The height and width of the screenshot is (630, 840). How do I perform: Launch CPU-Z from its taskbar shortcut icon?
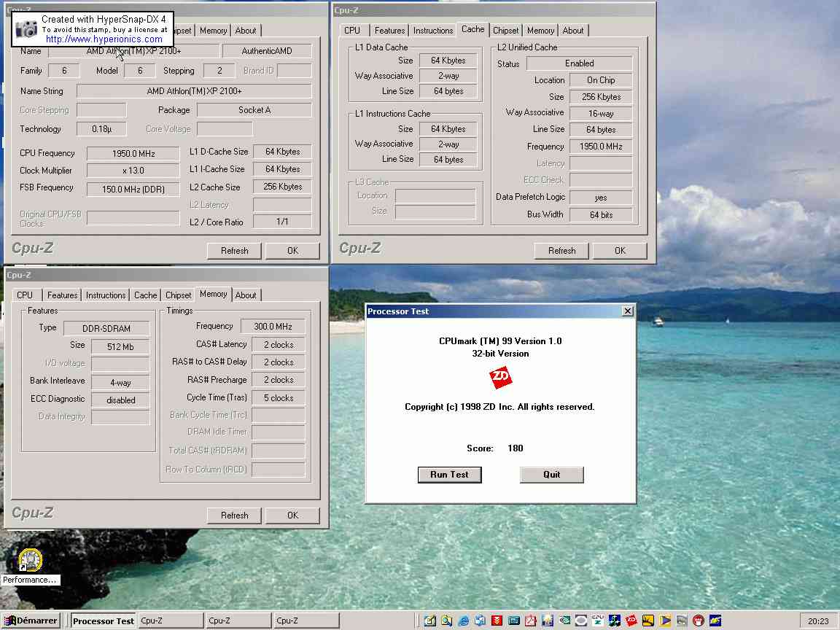[598, 621]
